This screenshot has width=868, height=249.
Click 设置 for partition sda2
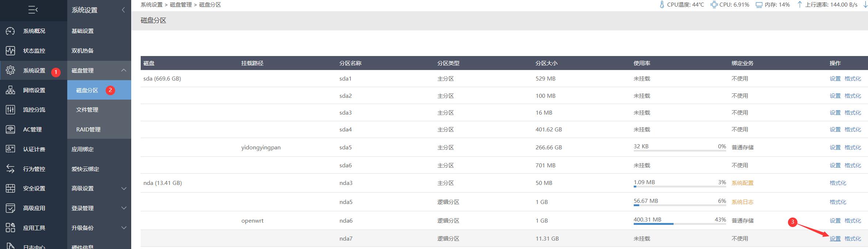[x=835, y=96]
